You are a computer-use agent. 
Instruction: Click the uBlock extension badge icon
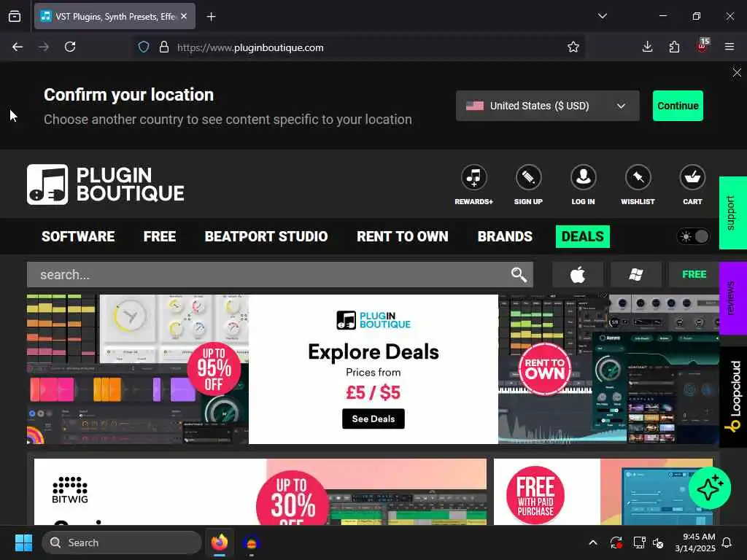[702, 46]
